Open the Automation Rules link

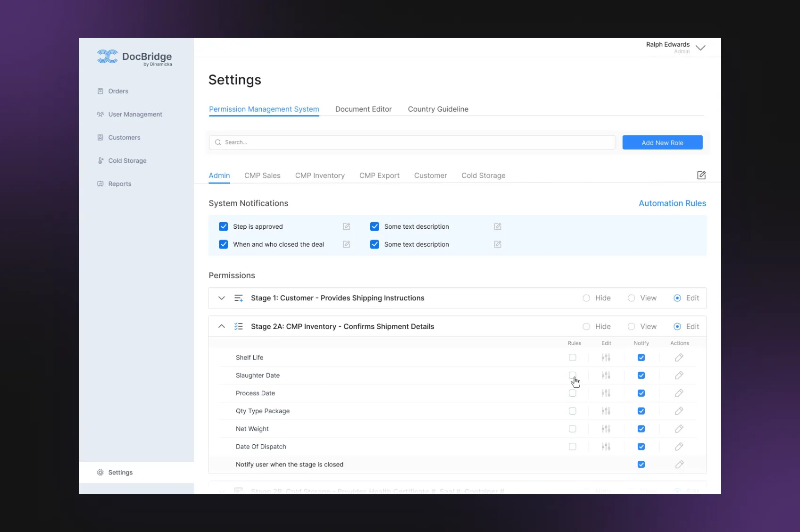click(x=672, y=203)
